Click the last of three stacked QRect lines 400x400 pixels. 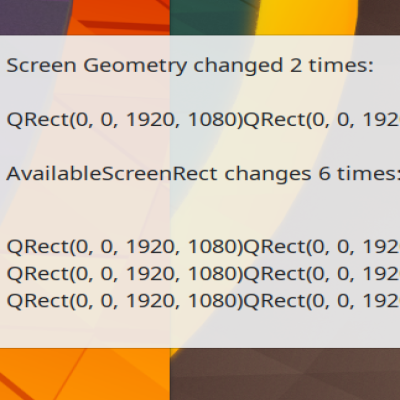[x=203, y=301]
